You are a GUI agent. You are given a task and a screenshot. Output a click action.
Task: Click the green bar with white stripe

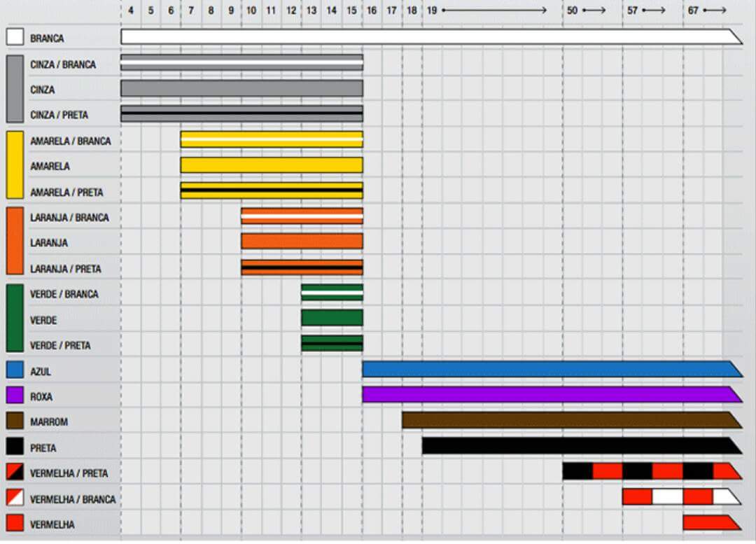point(332,293)
